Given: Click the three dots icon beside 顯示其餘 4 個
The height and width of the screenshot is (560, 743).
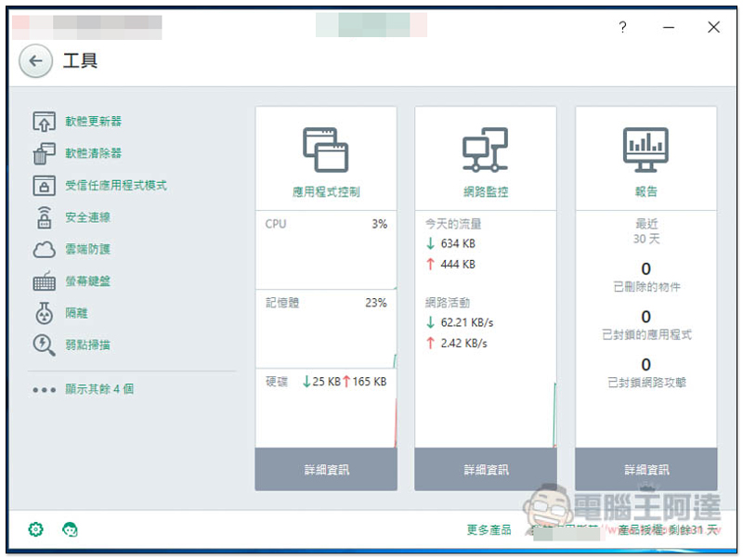Looking at the screenshot, I should (x=44, y=390).
